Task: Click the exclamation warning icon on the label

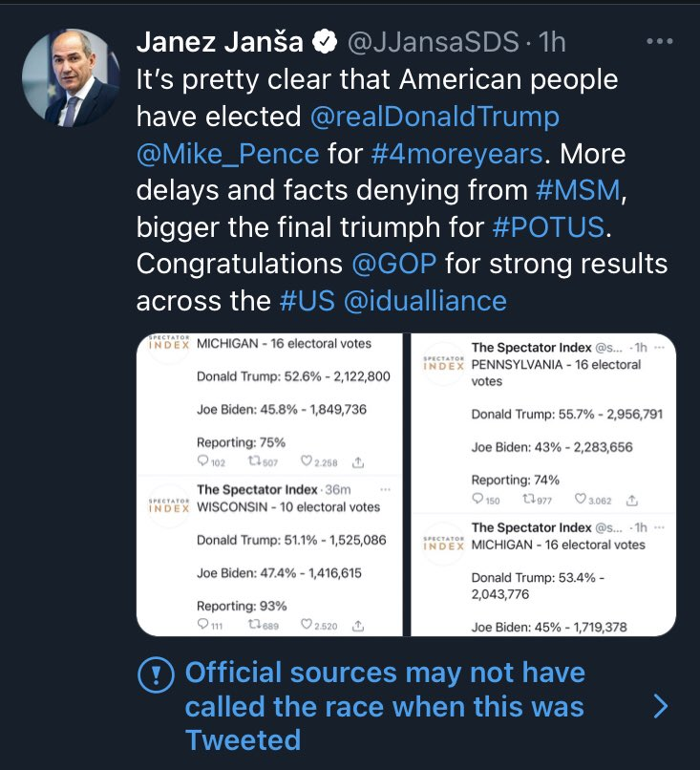Action: point(156,675)
